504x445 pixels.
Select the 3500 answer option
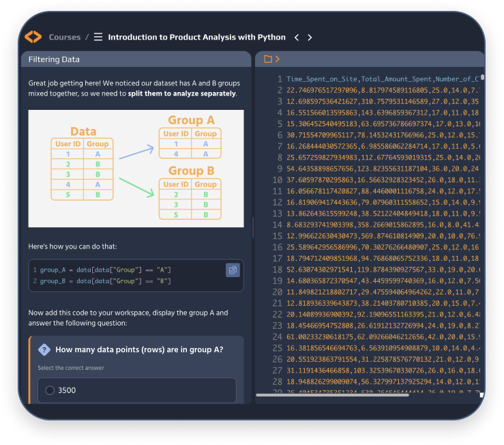click(x=49, y=390)
